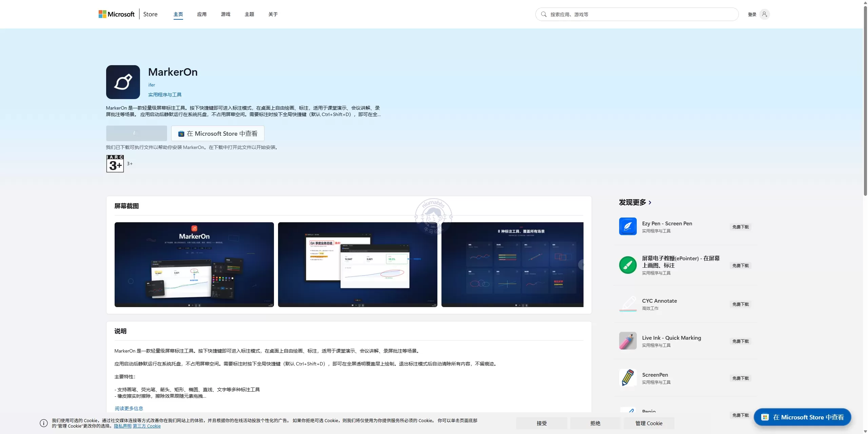This screenshot has width=868, height=434.
Task: Open the 隐私声明 link
Action: click(x=123, y=426)
